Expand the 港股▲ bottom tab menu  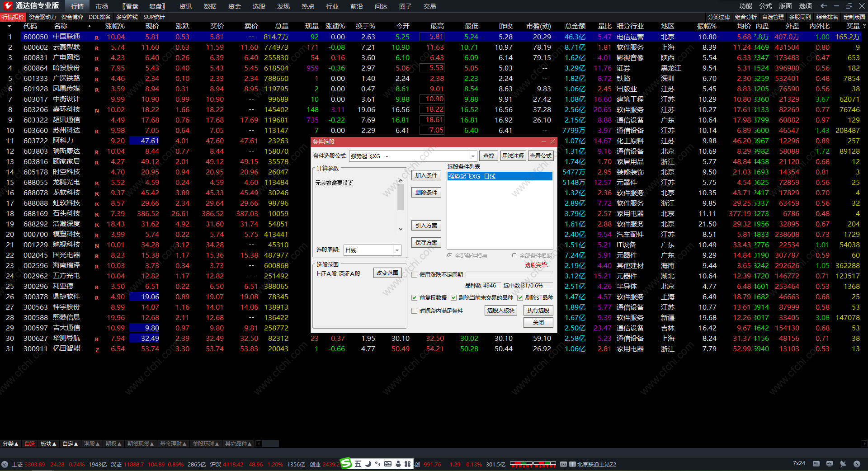pos(92,444)
